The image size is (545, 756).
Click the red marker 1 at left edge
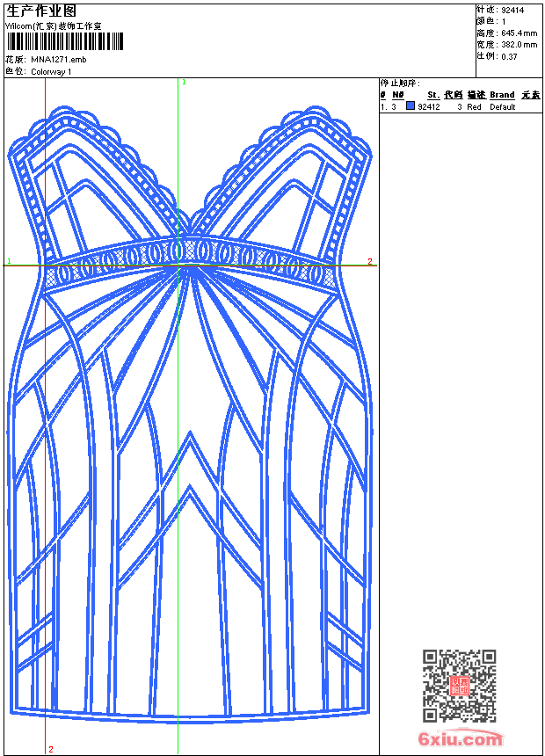click(9, 262)
